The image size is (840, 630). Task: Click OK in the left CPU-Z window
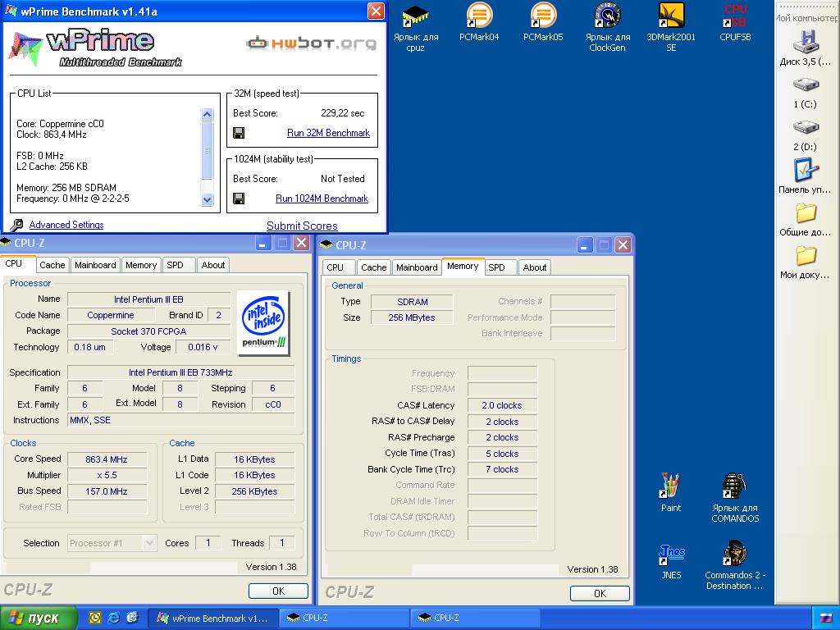(x=278, y=591)
